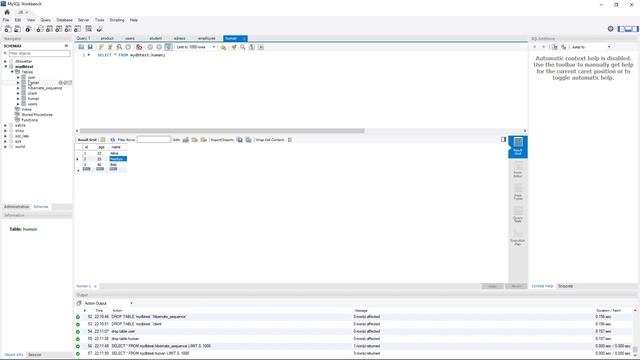Click the Filter Rows input field
The height and width of the screenshot is (360, 640).
point(153,140)
